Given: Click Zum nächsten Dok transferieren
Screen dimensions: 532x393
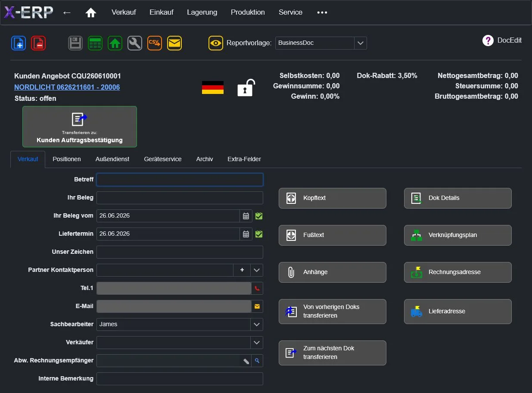Looking at the screenshot, I should (x=333, y=353).
